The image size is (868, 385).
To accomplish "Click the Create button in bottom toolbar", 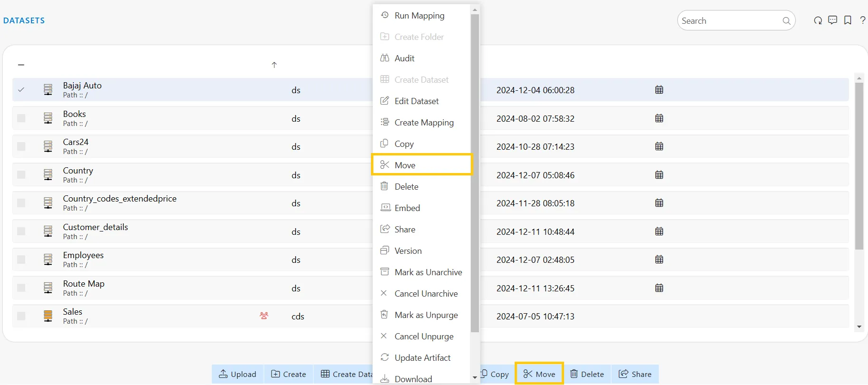I will tap(289, 374).
